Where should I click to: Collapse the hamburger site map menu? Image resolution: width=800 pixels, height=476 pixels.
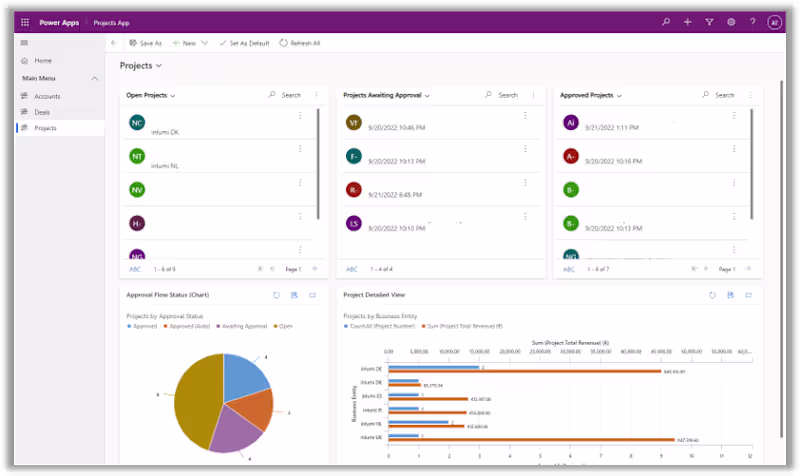click(24, 43)
